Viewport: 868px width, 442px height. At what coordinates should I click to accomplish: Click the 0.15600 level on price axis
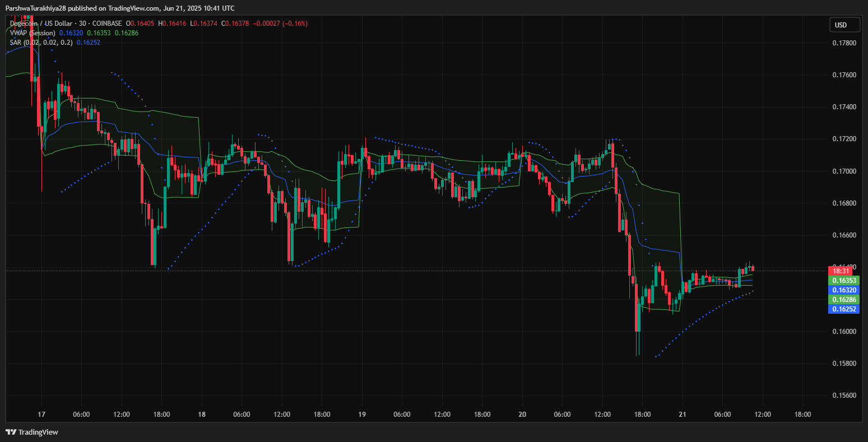(x=844, y=396)
